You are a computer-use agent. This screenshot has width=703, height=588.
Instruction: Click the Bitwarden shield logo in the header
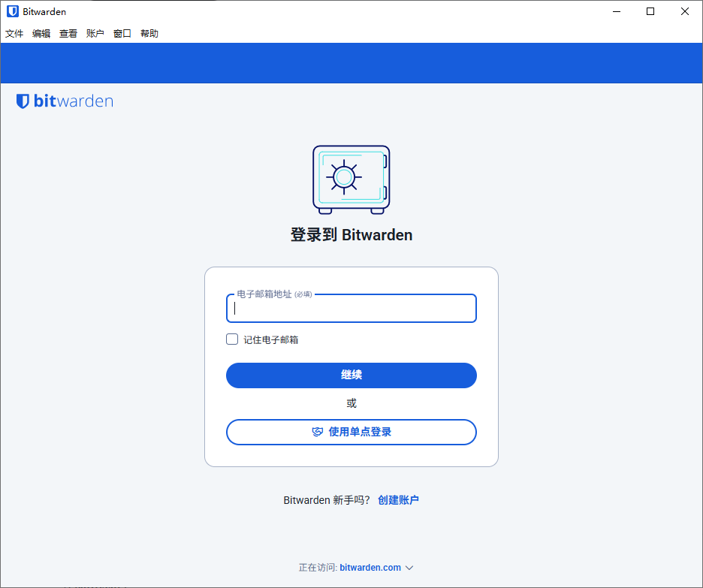click(x=23, y=101)
